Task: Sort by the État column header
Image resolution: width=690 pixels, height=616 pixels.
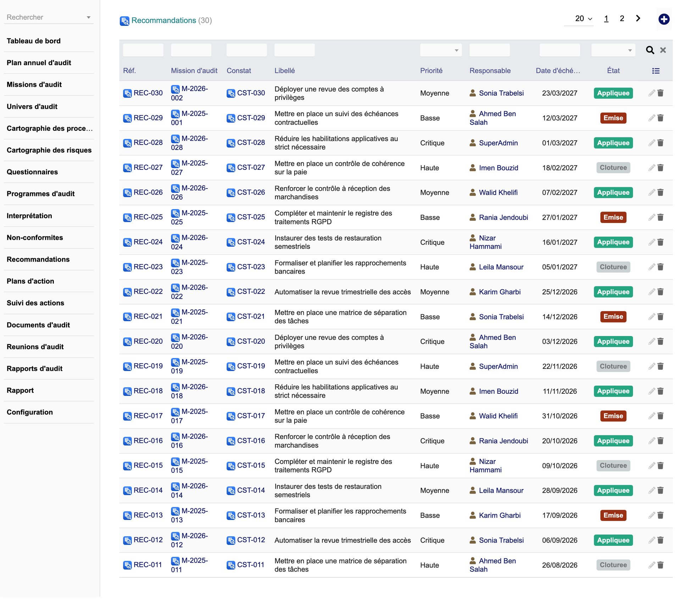Action: 613,71
